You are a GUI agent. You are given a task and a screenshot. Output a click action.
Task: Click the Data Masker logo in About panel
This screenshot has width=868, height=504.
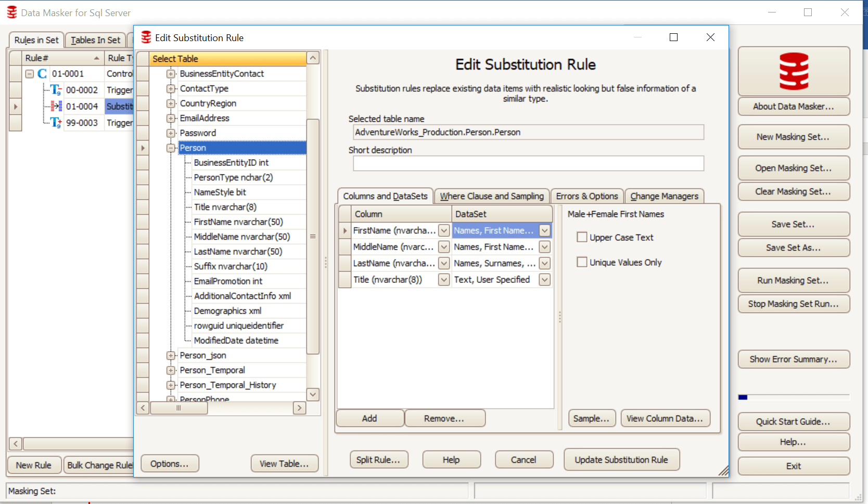coord(794,71)
